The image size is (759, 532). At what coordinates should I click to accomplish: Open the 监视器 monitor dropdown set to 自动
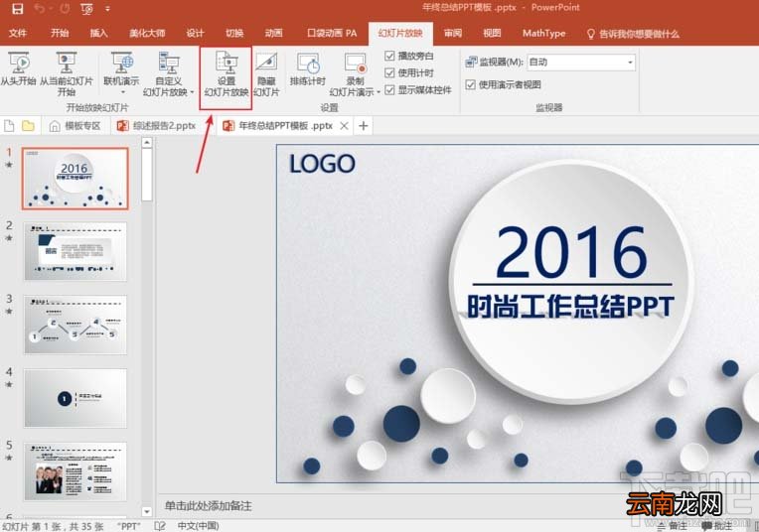tap(581, 62)
